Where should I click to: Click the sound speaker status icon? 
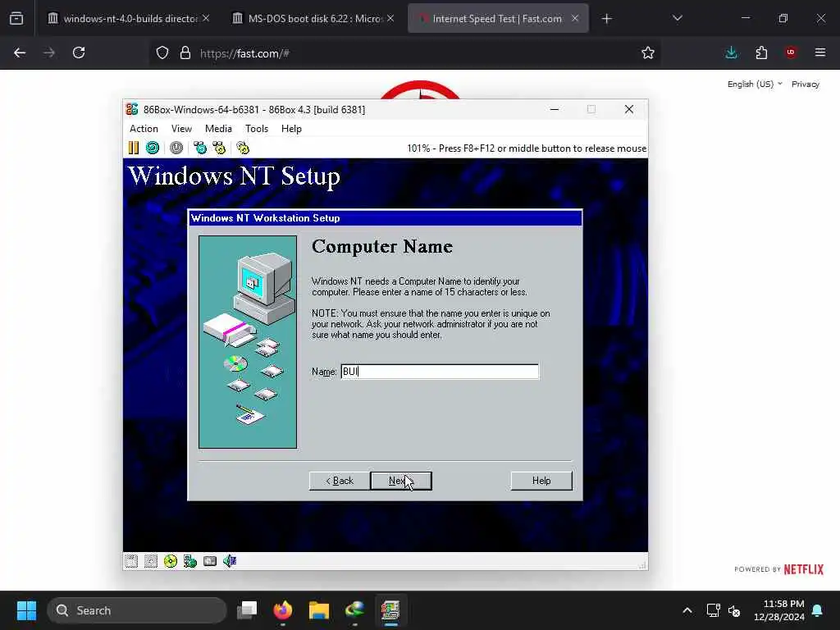pos(230,561)
